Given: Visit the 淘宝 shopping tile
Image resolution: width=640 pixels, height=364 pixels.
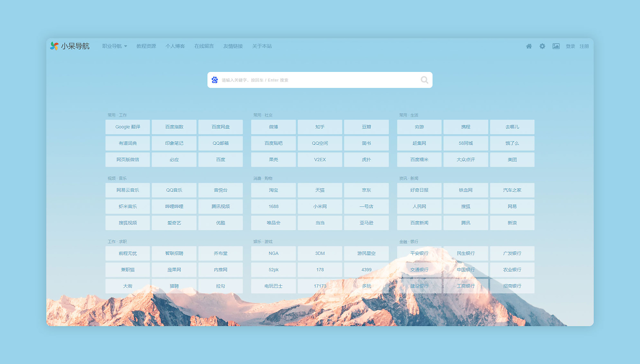Looking at the screenshot, I should pos(273,190).
